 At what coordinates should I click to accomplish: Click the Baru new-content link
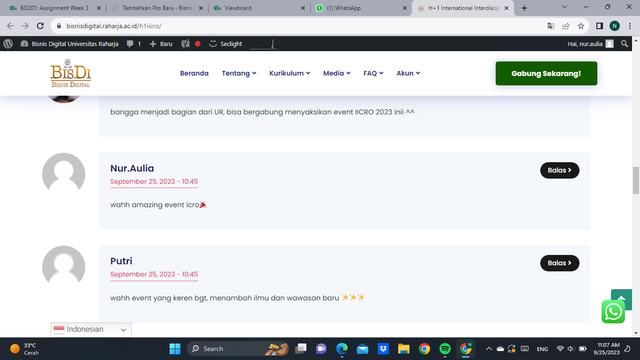(x=161, y=44)
